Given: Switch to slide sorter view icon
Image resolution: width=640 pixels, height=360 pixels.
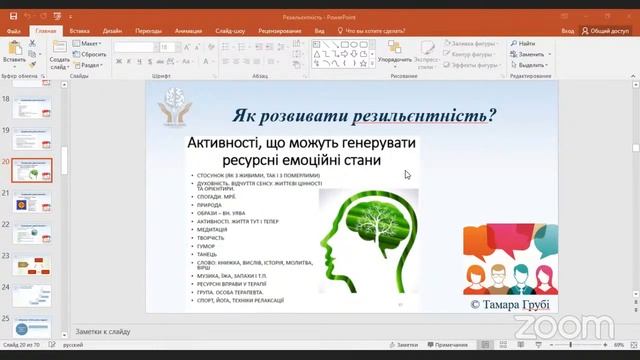Looking at the screenshot, I should 503,345.
